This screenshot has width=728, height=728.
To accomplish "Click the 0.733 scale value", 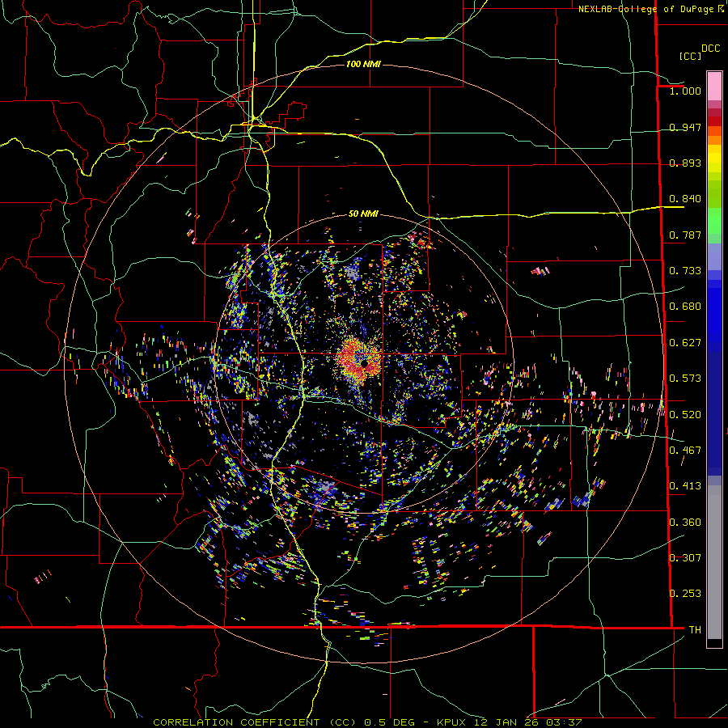I will click(685, 271).
